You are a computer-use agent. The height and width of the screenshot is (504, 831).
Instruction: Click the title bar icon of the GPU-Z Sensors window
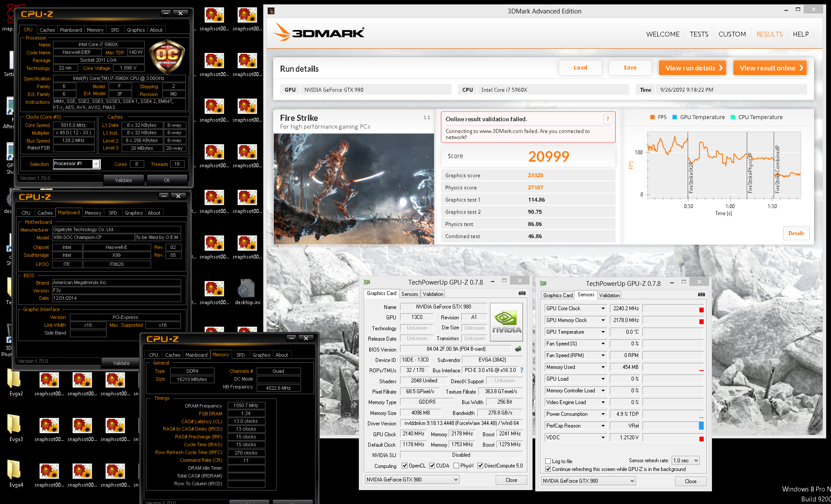(x=543, y=283)
